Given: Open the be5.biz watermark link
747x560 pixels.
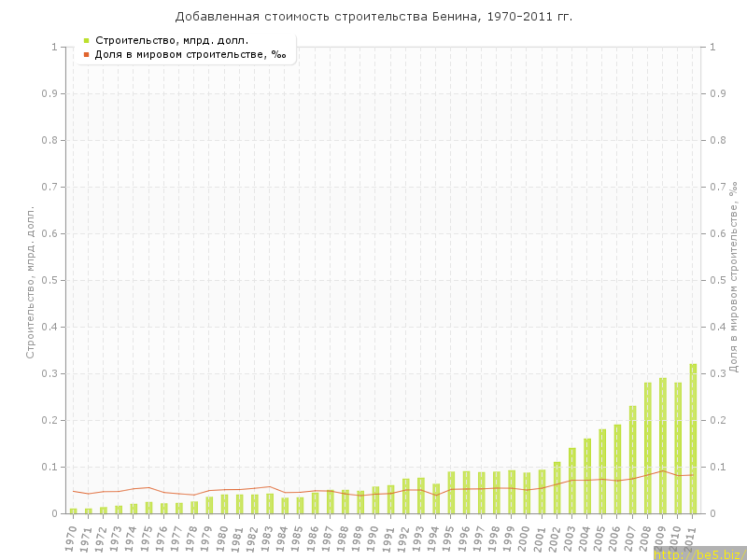Looking at the screenshot, I should [699, 553].
